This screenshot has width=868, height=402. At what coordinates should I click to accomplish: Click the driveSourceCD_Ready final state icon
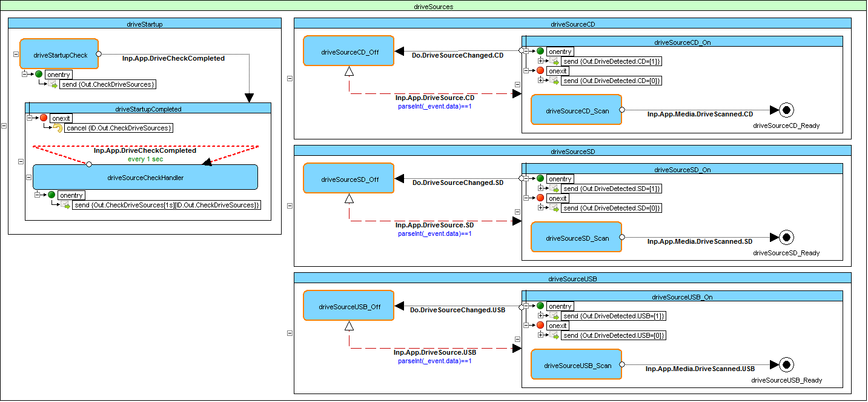pos(786,110)
